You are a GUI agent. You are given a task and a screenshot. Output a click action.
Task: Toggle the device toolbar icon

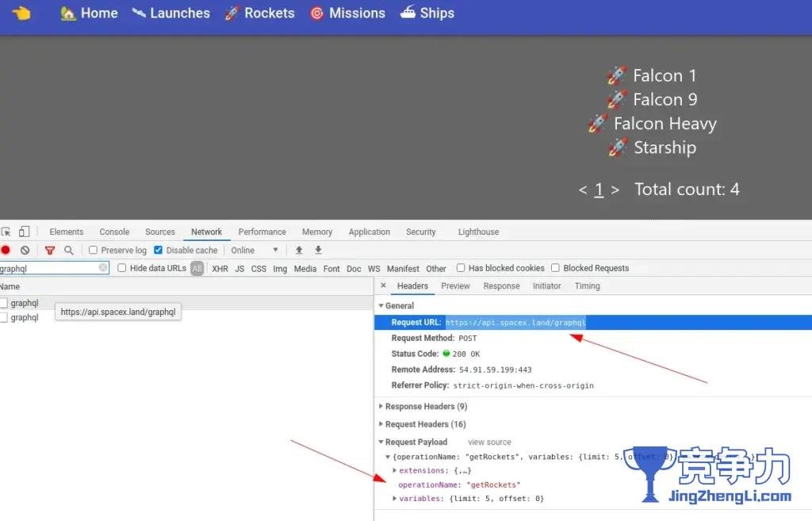pyautogui.click(x=25, y=232)
